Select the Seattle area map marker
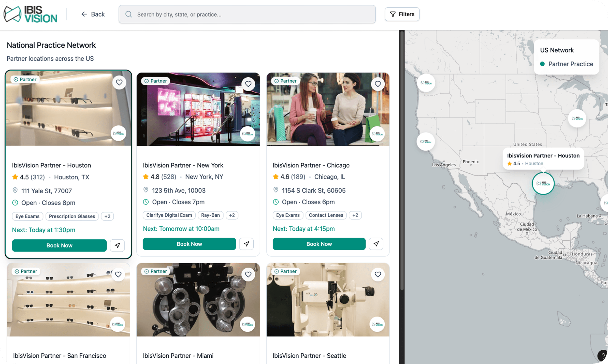Screen dimensions: 608x364 pos(426,83)
